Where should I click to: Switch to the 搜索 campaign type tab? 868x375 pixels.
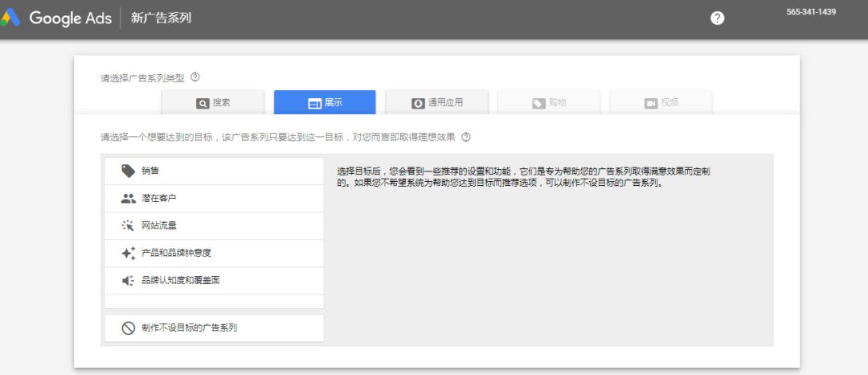[213, 102]
